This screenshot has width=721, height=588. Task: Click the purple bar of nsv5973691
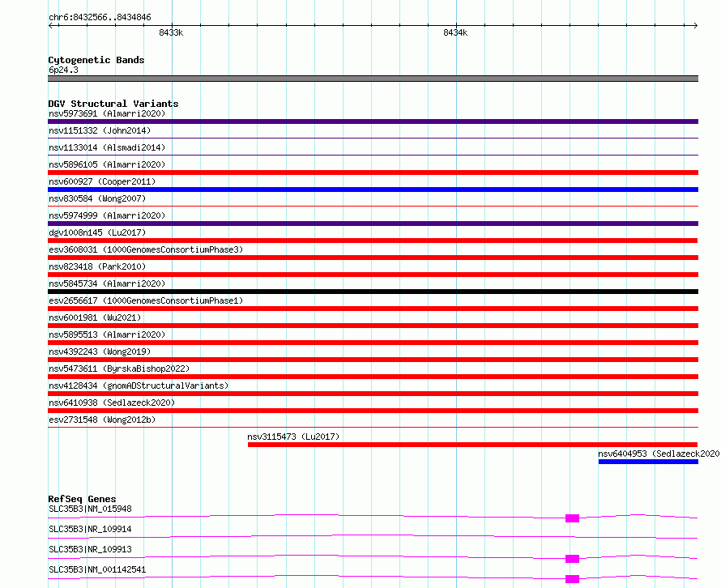373,121
